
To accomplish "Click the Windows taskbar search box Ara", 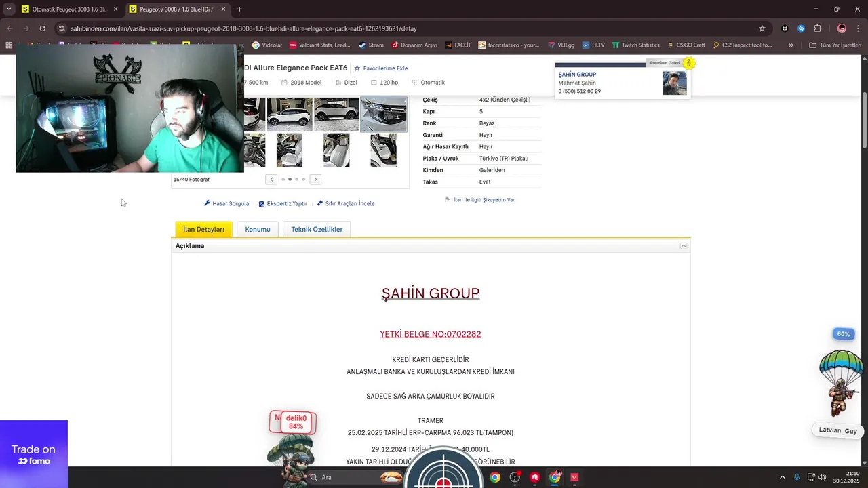I will tap(356, 477).
